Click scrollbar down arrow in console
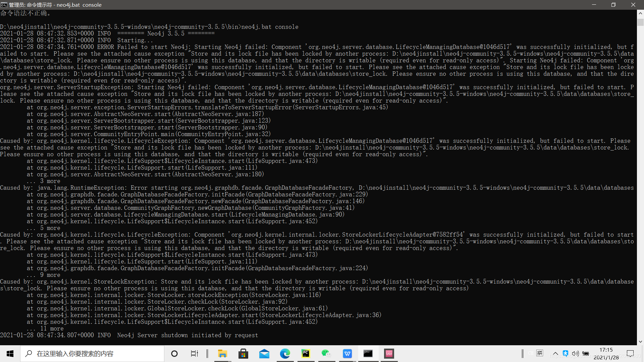The height and width of the screenshot is (362, 644). [x=640, y=342]
